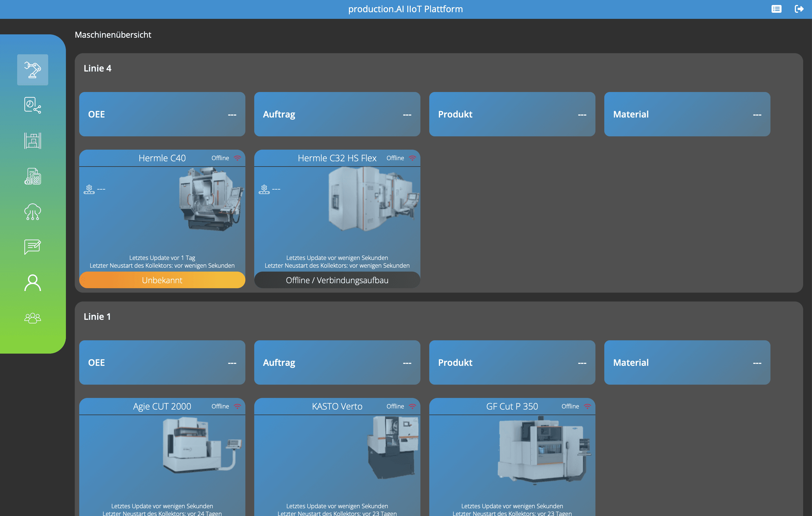This screenshot has height=516, width=812.
Task: Open the robot arm machine overview icon
Action: point(32,70)
